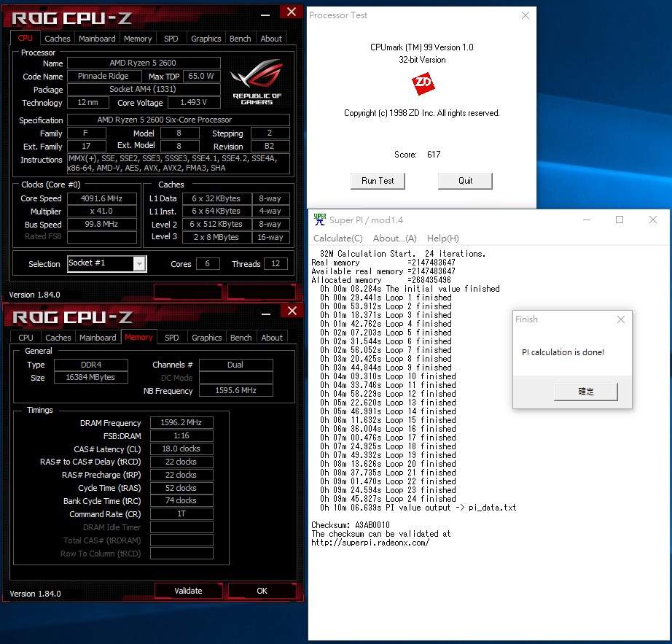672x644 pixels.
Task: Switch to SPD tab in top CPU-Z window
Action: [x=171, y=39]
